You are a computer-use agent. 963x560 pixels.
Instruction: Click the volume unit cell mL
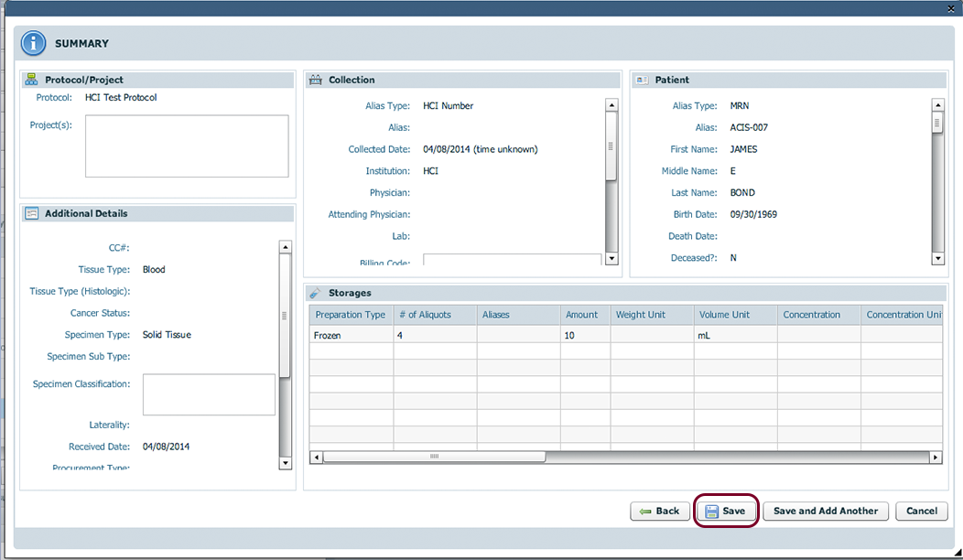736,335
